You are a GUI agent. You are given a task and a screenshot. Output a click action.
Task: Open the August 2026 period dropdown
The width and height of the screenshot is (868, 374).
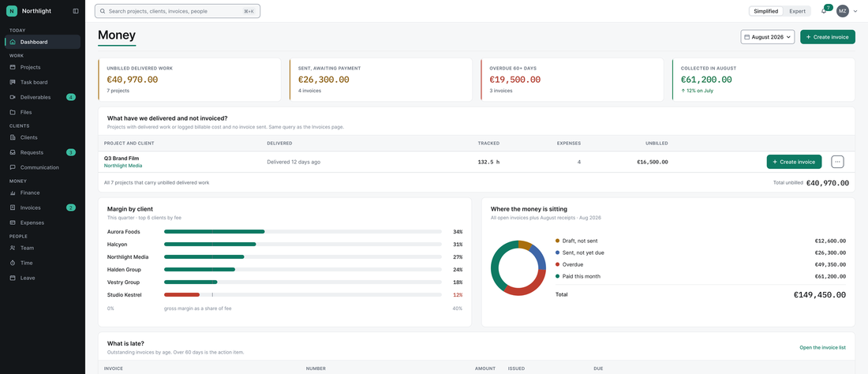[767, 37]
